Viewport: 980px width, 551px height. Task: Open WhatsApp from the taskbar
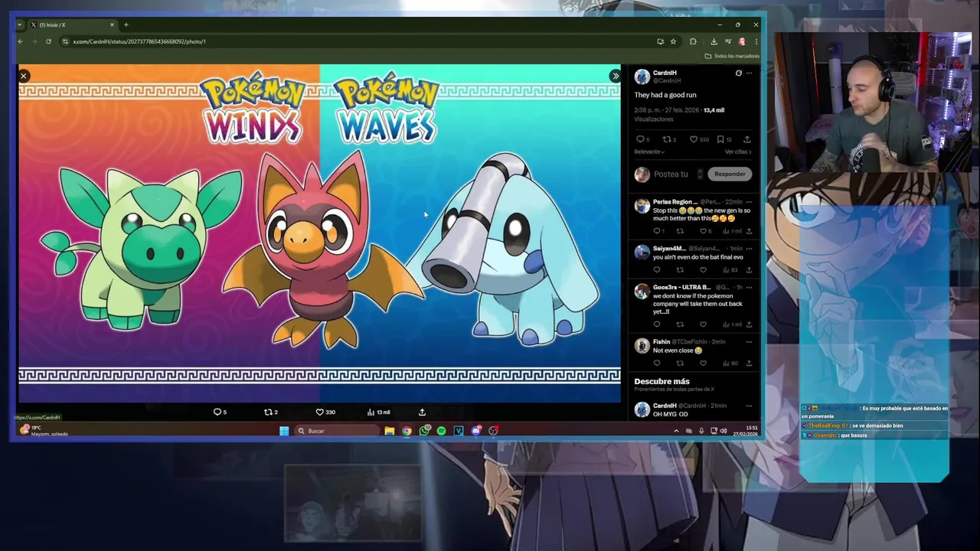click(x=424, y=431)
